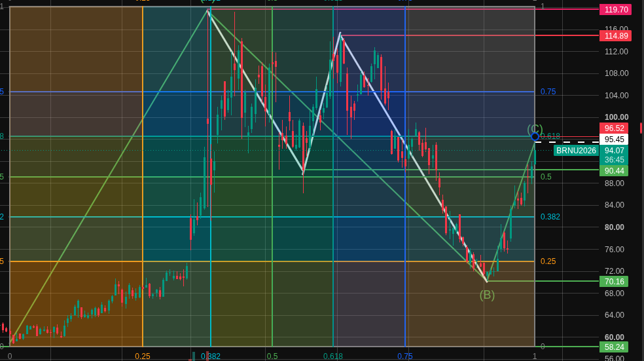Click the BRNU2026 symbol label
The height and width of the screenshot is (361, 644).
pyautogui.click(x=576, y=151)
